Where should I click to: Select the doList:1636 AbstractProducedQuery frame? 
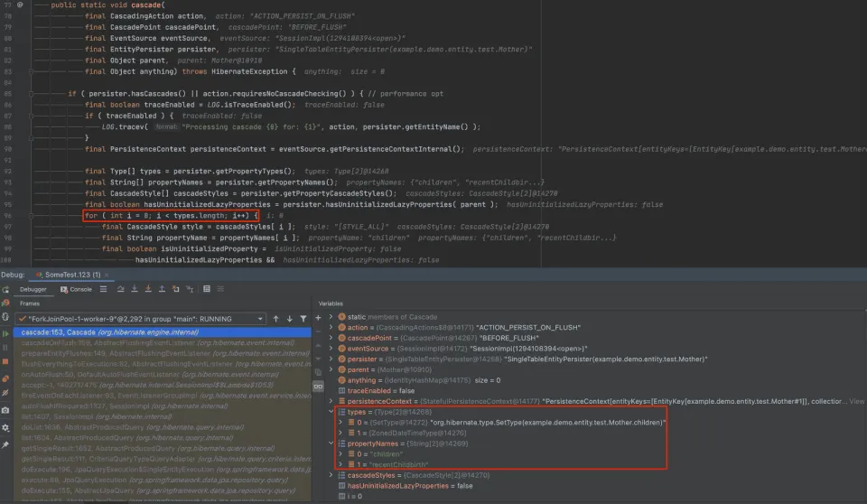click(x=163, y=427)
